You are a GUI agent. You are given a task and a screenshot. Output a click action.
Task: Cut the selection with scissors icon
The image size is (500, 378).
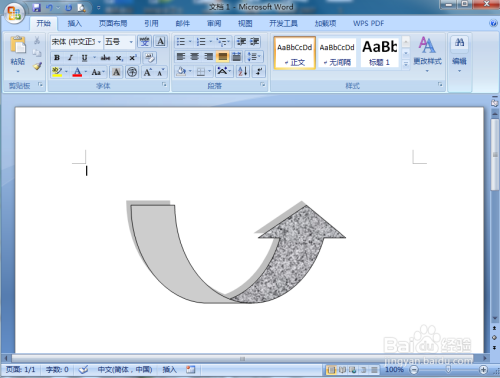point(37,40)
